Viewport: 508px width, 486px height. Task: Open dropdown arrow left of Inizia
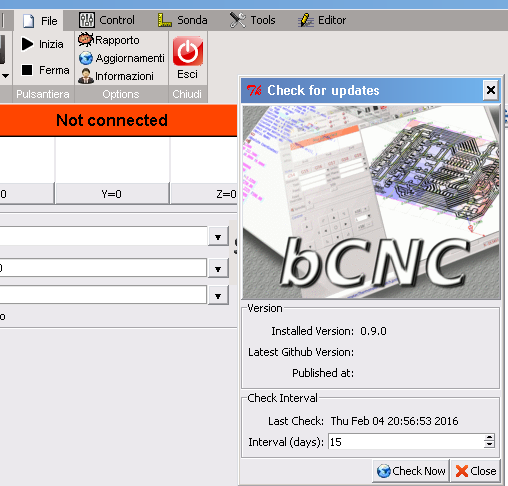pos(6,76)
